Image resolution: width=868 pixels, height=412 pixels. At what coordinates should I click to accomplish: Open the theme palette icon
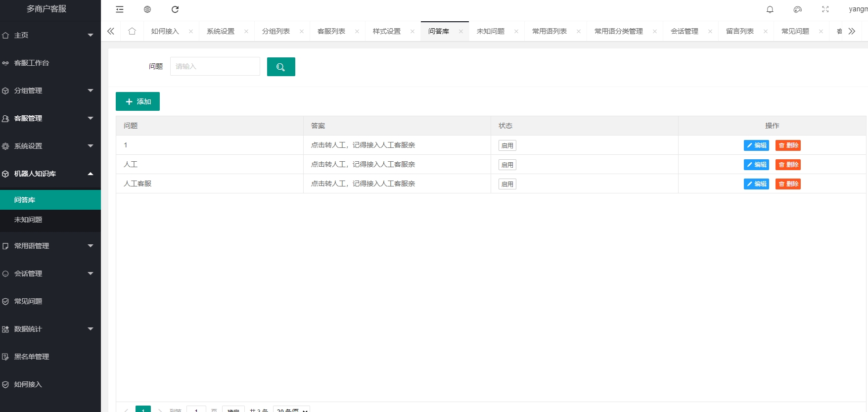[798, 9]
